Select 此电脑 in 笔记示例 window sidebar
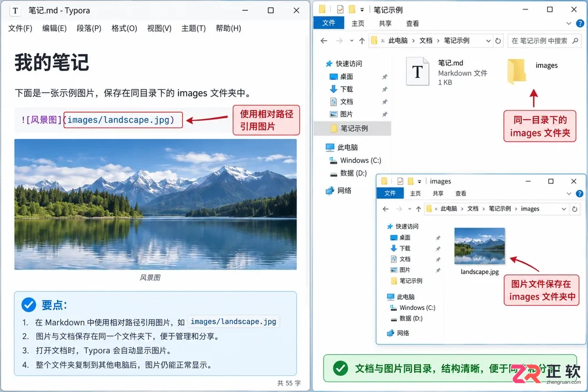Viewport: 588px width, 392px height. click(x=342, y=147)
